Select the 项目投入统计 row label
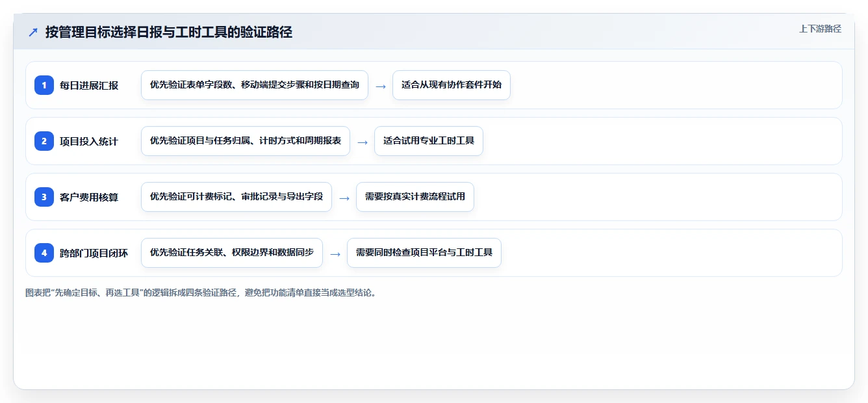 pyautogui.click(x=89, y=141)
